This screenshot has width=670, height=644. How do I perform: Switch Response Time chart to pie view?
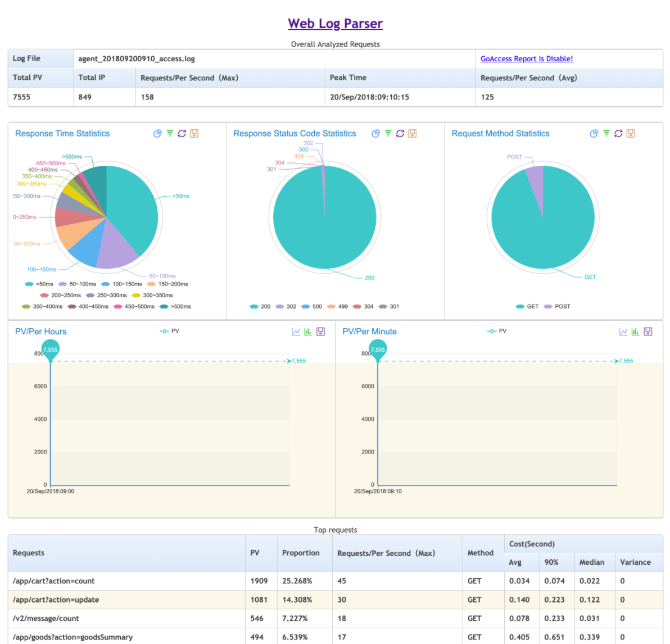click(x=157, y=133)
